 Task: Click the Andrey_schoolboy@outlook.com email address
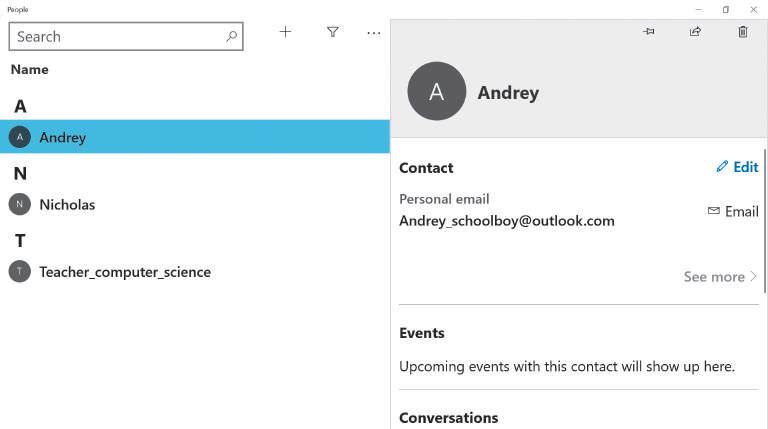tap(506, 220)
